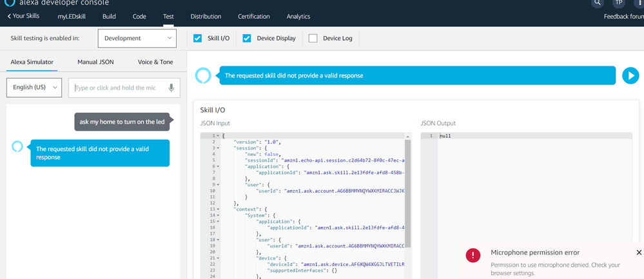Click the microphone icon in utterance box
Image resolution: width=644 pixels, height=279 pixels.
pyautogui.click(x=171, y=88)
